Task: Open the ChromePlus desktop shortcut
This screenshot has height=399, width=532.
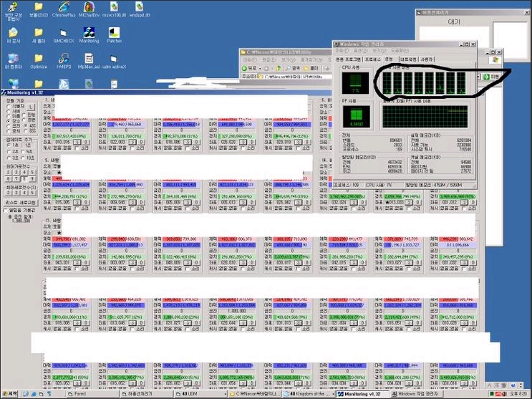Action: click(x=64, y=6)
